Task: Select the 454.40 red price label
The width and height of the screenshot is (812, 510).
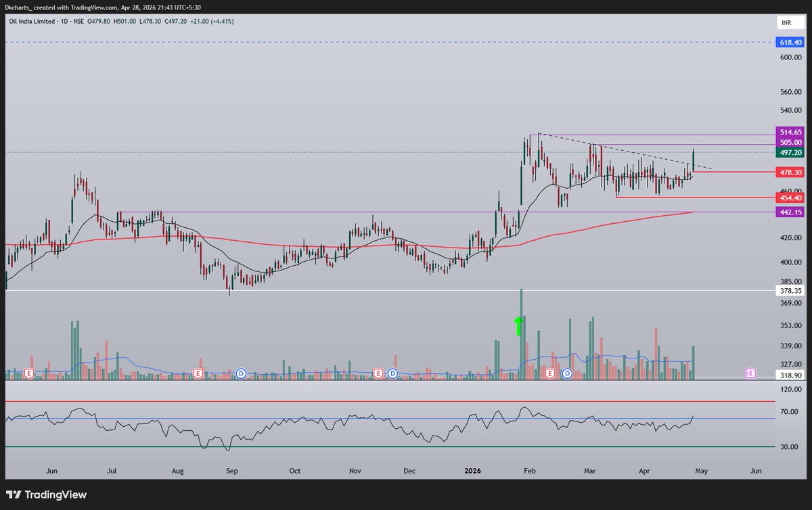Action: [x=790, y=198]
